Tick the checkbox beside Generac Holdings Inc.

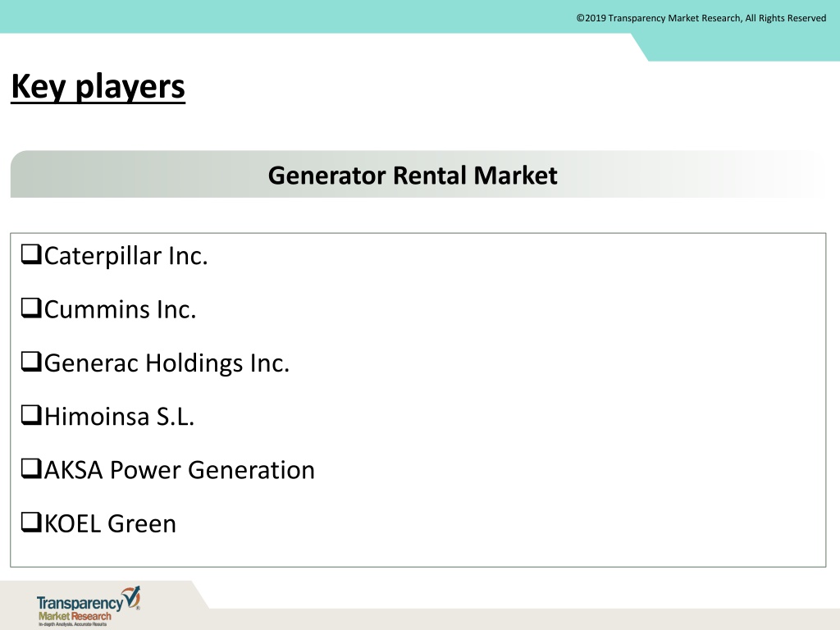pos(31,362)
